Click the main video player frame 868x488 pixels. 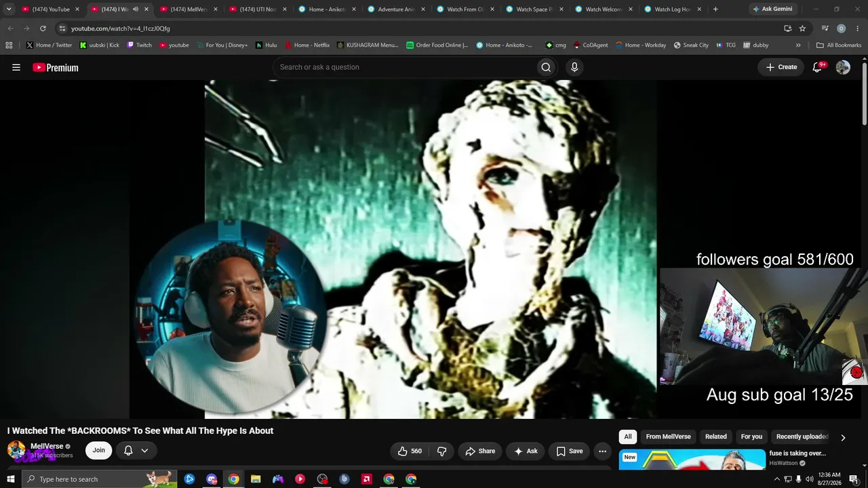[431, 249]
